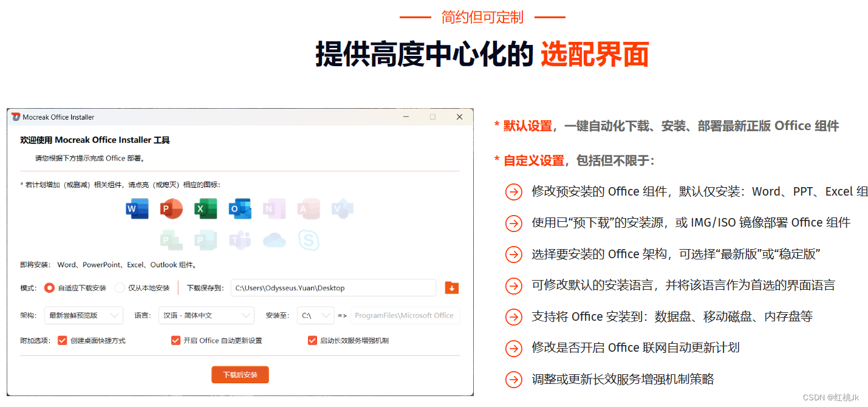868x407 pixels.
Task: Click line 可修改默认的安装语言
Action: click(x=683, y=285)
